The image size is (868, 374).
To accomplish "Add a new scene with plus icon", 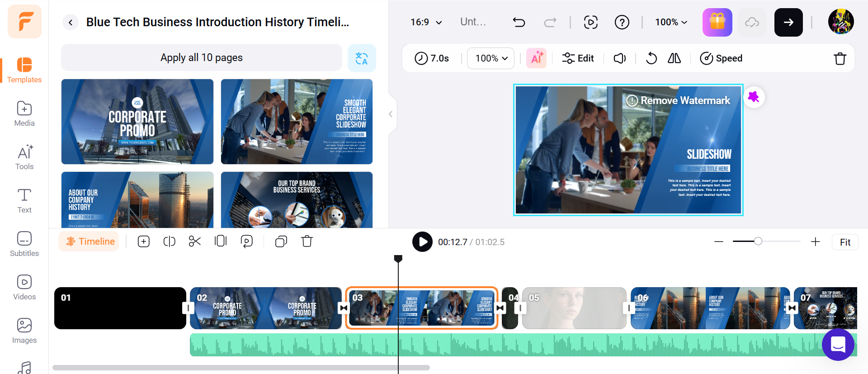I will pyautogui.click(x=144, y=241).
